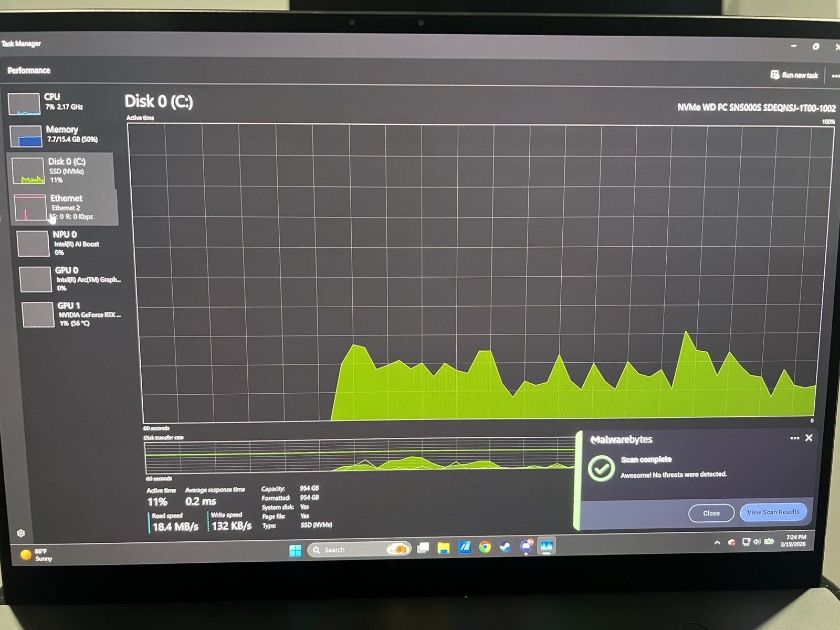This screenshot has width=840, height=630.
Task: Click the Capacity 954 GB value
Action: pyautogui.click(x=309, y=488)
